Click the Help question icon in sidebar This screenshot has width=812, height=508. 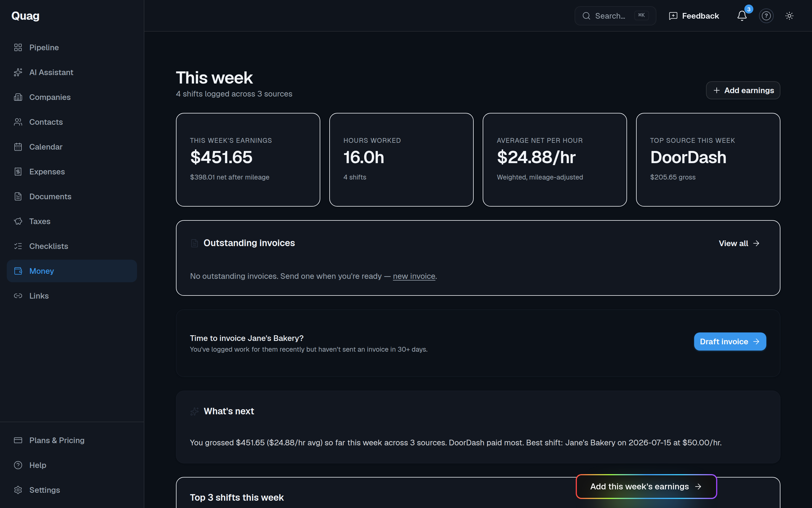click(x=18, y=465)
